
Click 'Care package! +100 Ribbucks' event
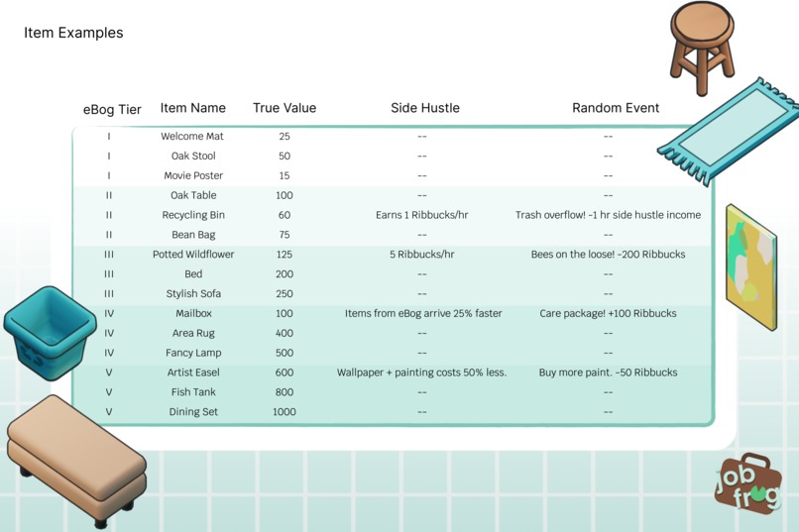click(608, 313)
